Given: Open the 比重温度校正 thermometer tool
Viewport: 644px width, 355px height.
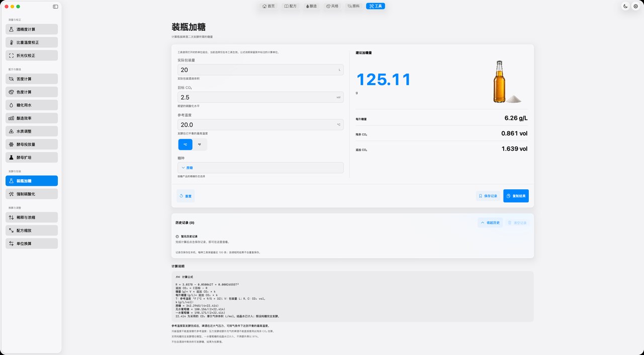Looking at the screenshot, I should (x=32, y=42).
